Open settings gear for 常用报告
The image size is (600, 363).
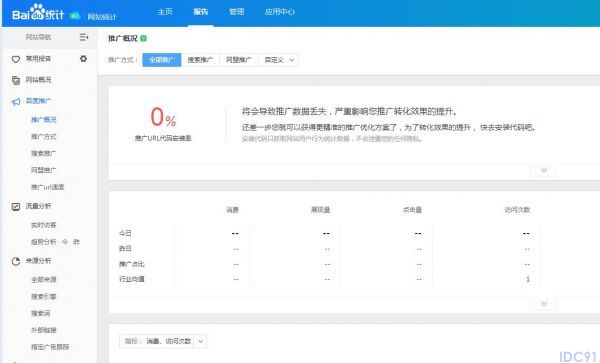pyautogui.click(x=83, y=59)
